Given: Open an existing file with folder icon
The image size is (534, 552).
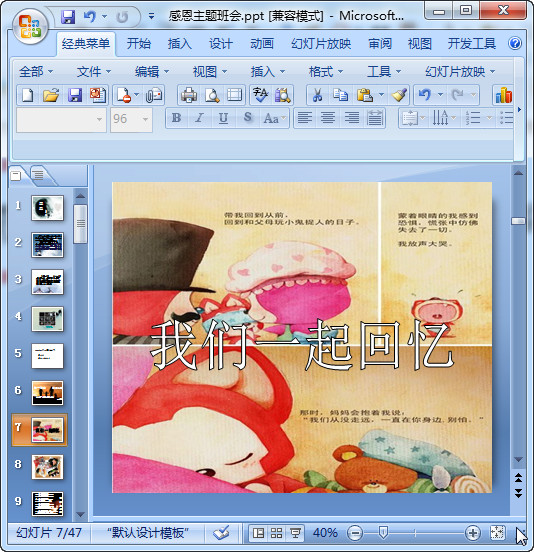Looking at the screenshot, I should [x=51, y=95].
